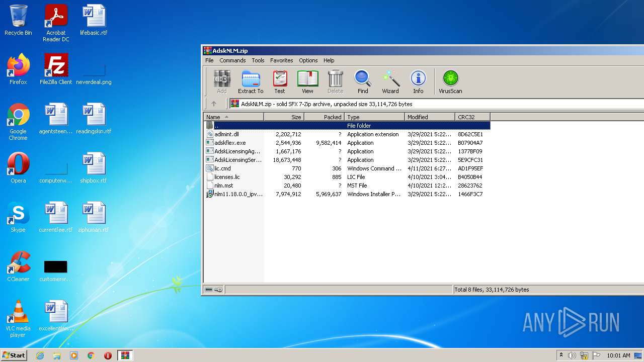The width and height of the screenshot is (644, 362).
Task: Click the archive path address field
Action: pos(436,104)
